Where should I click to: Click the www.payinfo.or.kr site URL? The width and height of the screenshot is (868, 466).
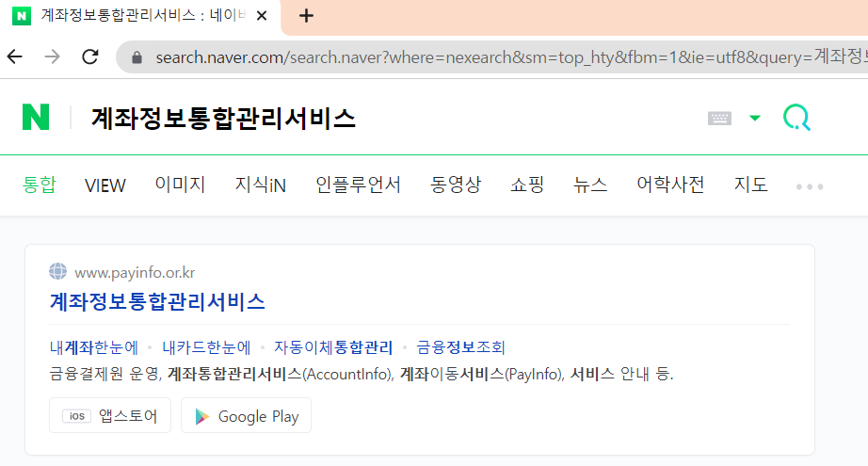pos(135,272)
